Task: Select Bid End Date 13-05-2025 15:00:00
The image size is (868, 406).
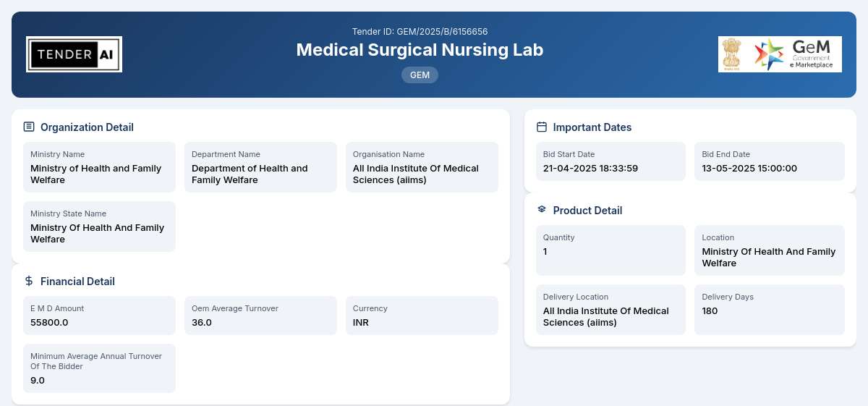Action: click(x=749, y=169)
